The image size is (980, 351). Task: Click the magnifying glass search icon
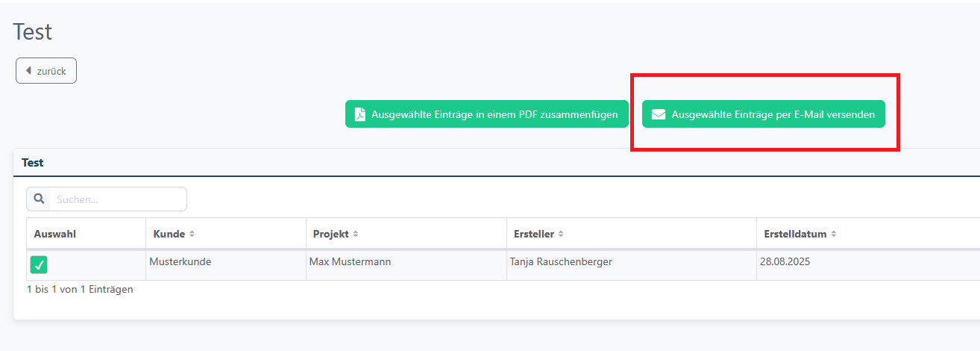39,199
